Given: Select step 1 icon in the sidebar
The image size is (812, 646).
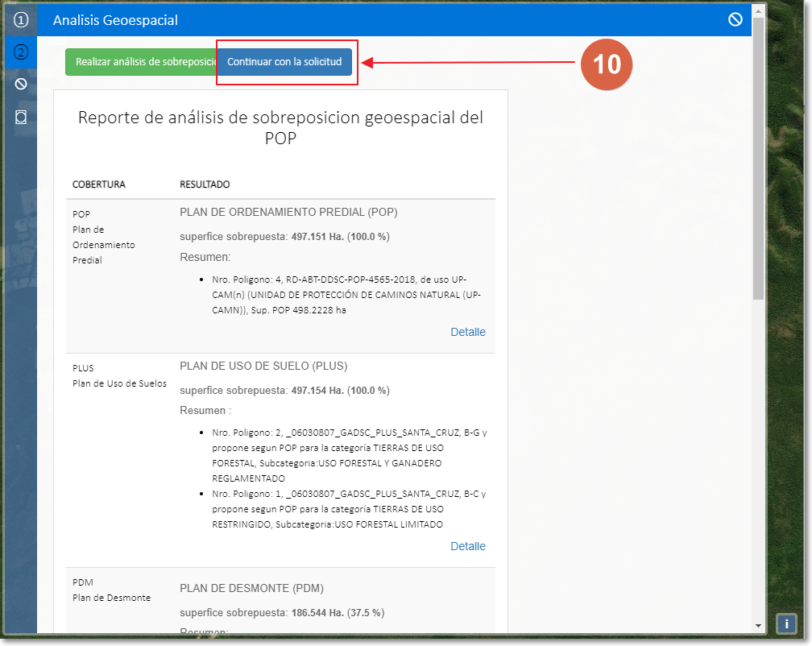Looking at the screenshot, I should [21, 20].
